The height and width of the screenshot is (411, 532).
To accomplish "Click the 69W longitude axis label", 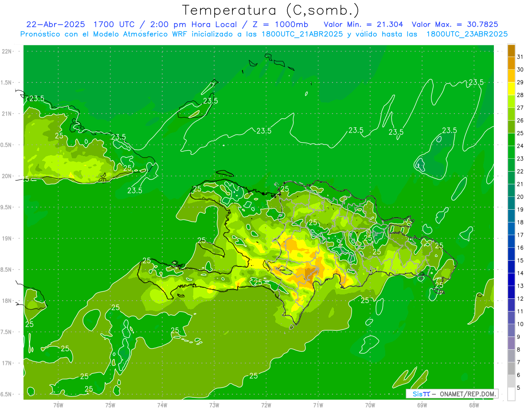I will pos(422,405).
